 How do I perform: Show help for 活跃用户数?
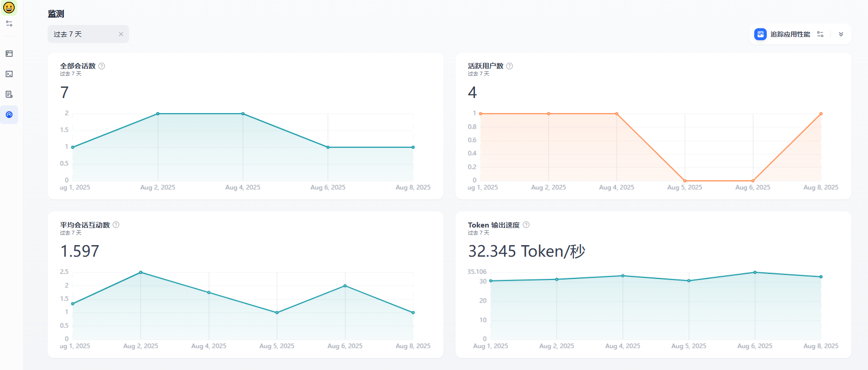coord(510,66)
